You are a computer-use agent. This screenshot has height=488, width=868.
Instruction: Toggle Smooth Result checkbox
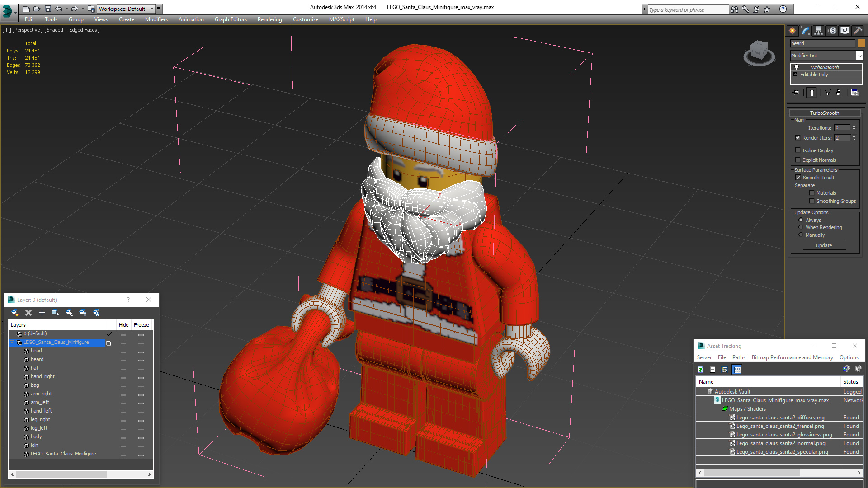pyautogui.click(x=798, y=178)
